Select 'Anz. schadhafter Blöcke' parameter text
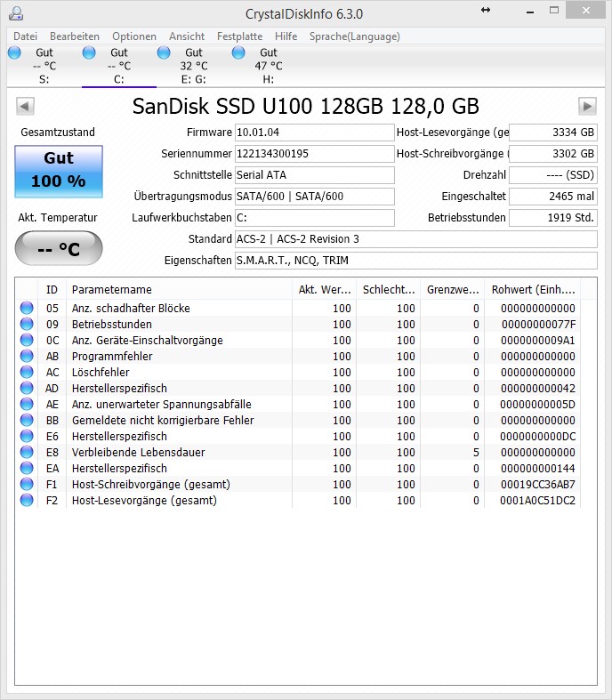Screen dimensions: 612x700 click(131, 308)
